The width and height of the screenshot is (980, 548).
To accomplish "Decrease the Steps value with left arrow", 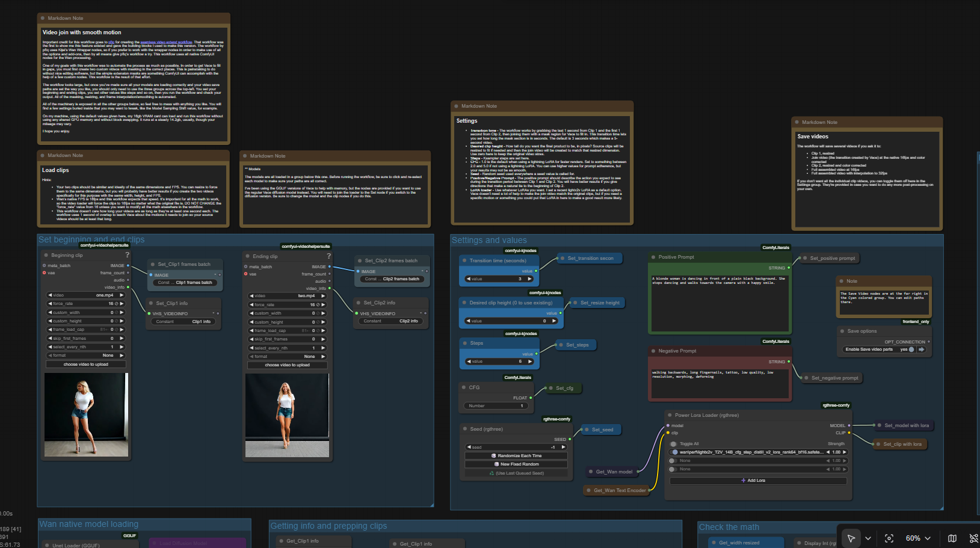I will point(469,362).
